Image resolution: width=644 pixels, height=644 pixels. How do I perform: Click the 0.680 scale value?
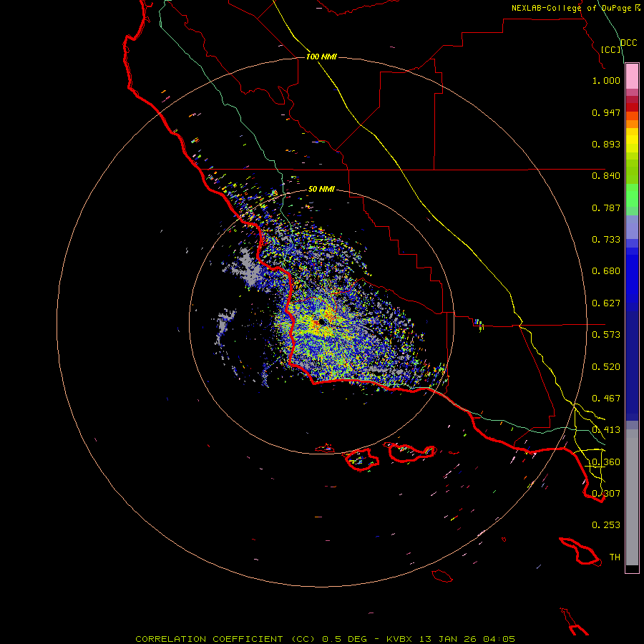click(606, 271)
